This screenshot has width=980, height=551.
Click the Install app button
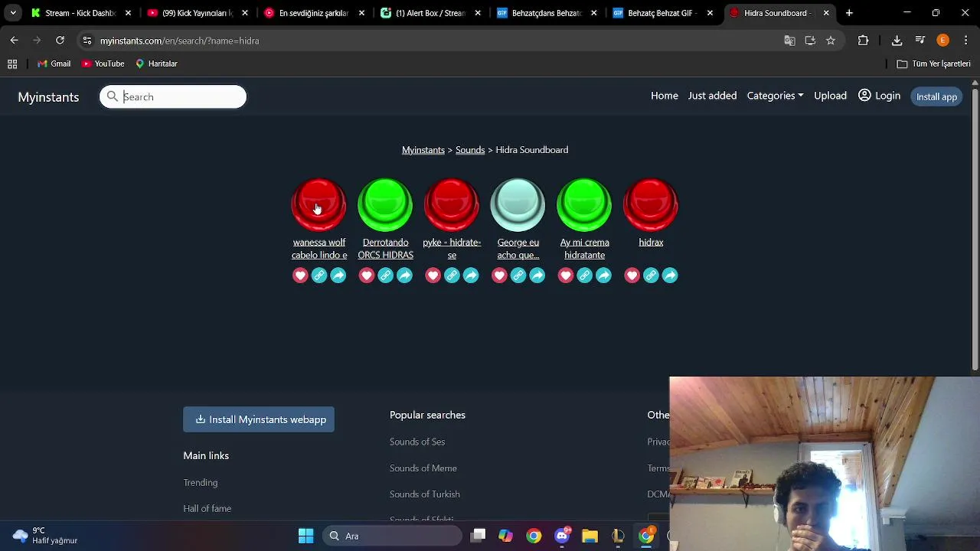click(936, 96)
